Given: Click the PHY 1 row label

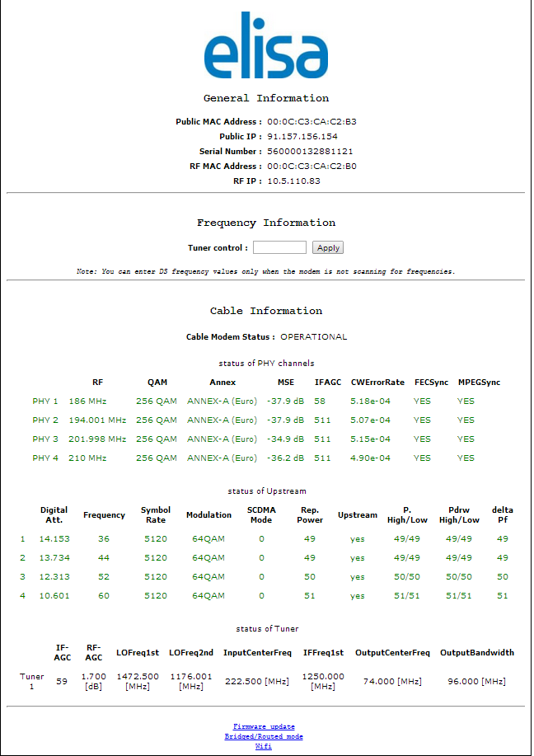Looking at the screenshot, I should [x=45, y=401].
